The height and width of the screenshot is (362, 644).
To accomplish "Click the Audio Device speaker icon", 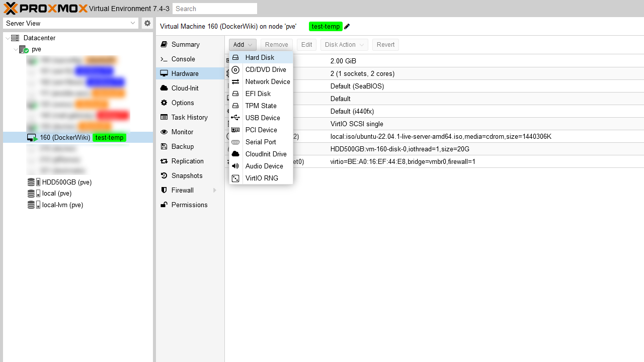I will (235, 166).
